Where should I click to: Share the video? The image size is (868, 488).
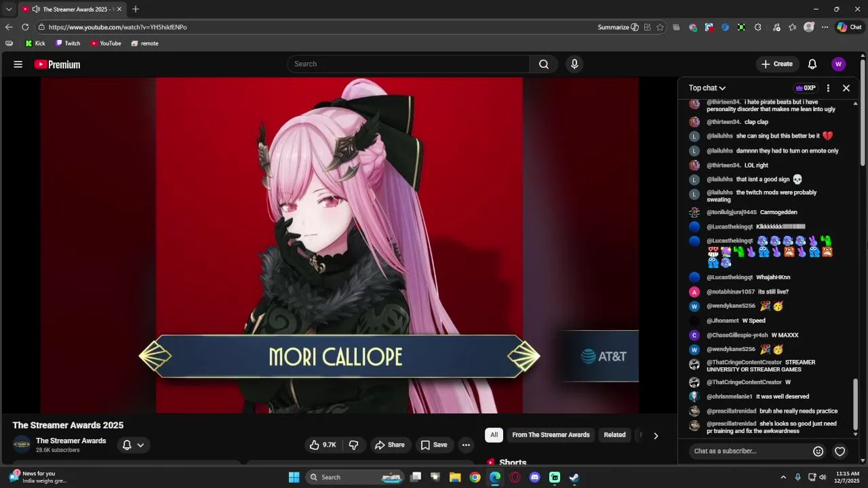390,445
